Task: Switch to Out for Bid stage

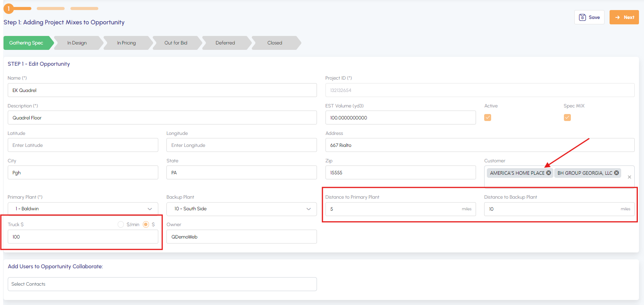Action: 176,43
